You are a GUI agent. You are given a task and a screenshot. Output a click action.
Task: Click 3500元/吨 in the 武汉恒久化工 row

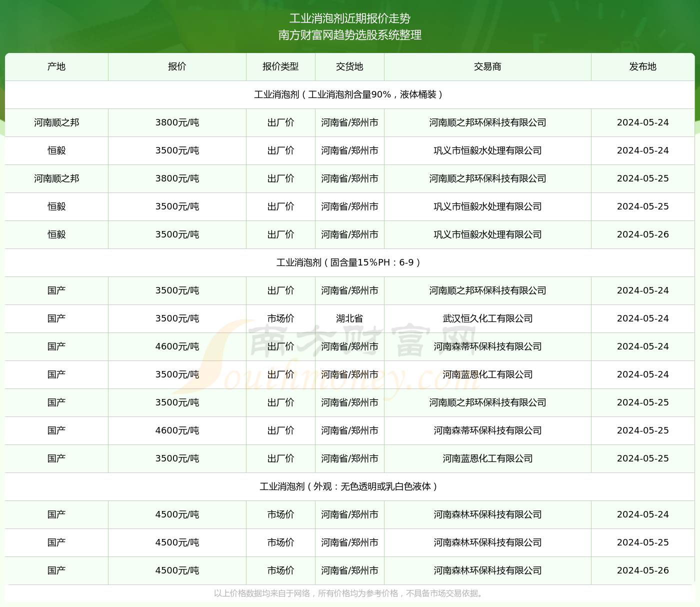pos(177,318)
